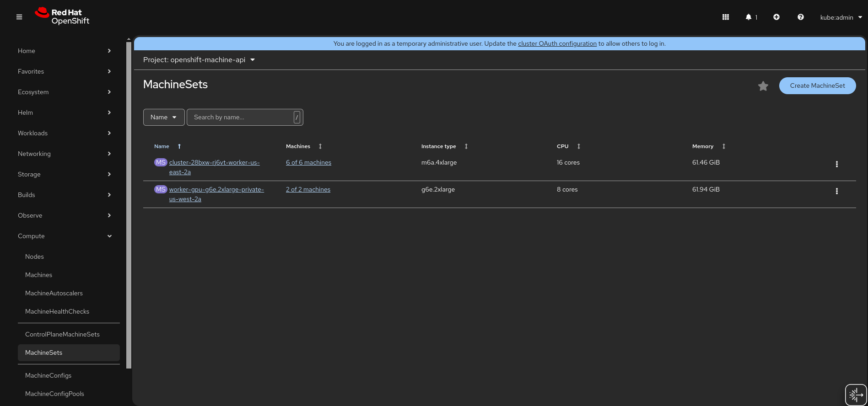Click the sidebar vertical scrollbar

click(x=129, y=205)
